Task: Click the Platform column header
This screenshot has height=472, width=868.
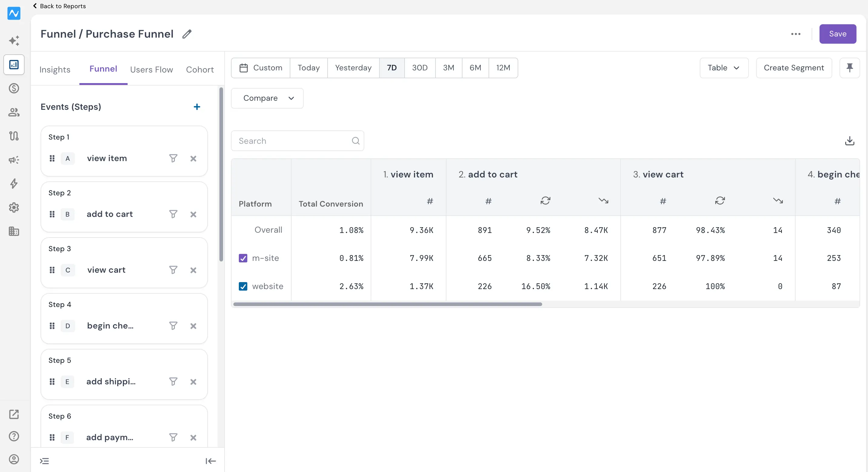Action: pyautogui.click(x=255, y=204)
